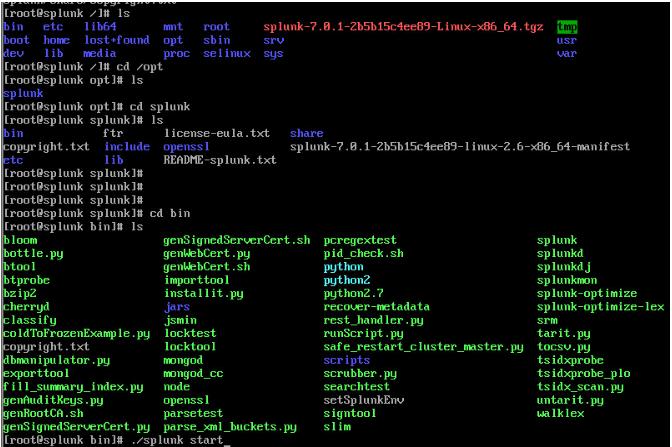This screenshot has width=672, height=447.
Task: Select the share directory entry
Action: click(306, 133)
